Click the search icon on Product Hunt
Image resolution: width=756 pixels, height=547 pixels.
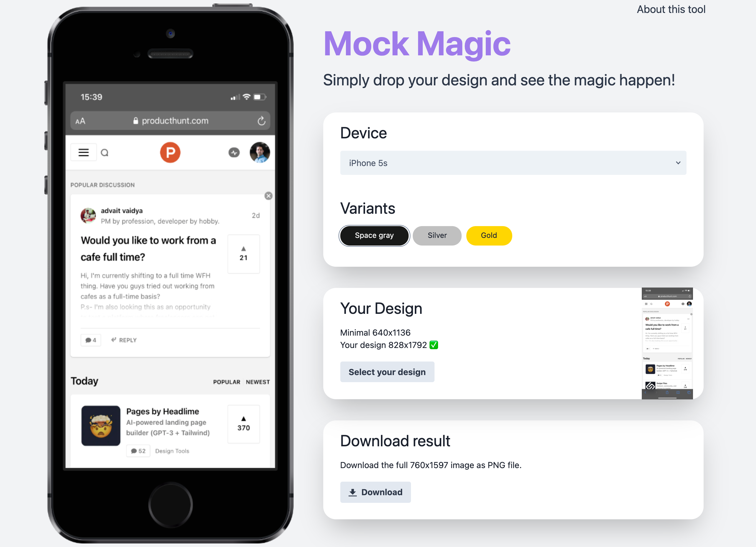(105, 152)
